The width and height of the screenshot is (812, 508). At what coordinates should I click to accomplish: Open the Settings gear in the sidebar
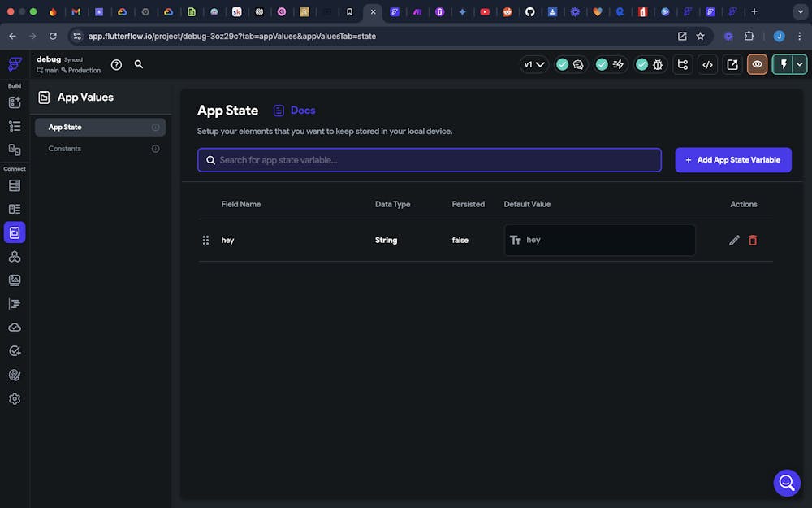tap(14, 399)
